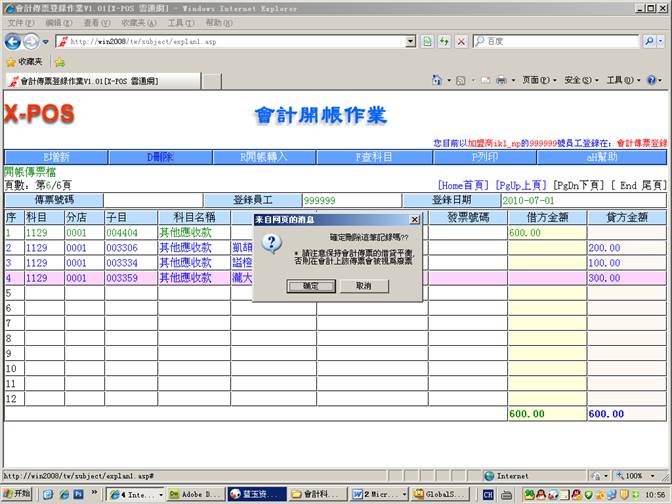The image size is (672, 504).
Task: Click the browser Back arrow button
Action: click(x=13, y=41)
